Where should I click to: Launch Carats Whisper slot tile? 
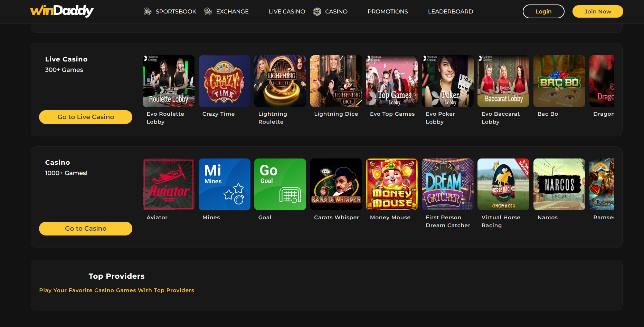pos(336,184)
